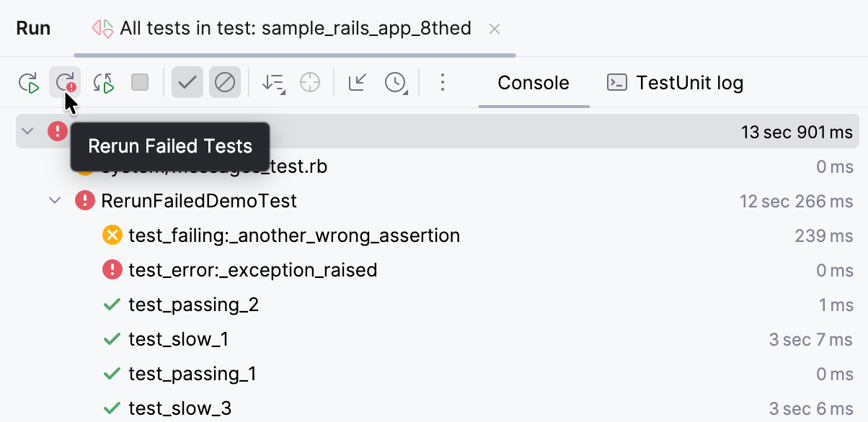Click RerunFailedDemoTest red error icon

click(85, 200)
